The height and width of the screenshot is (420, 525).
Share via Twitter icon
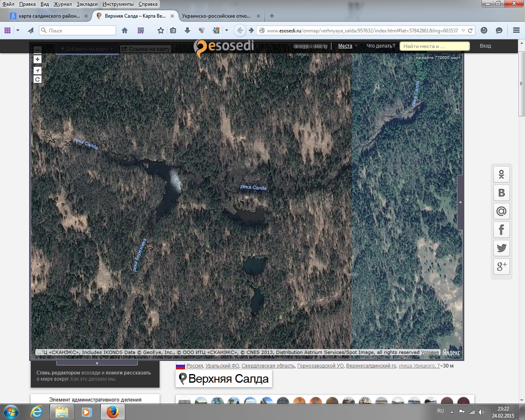(x=501, y=248)
